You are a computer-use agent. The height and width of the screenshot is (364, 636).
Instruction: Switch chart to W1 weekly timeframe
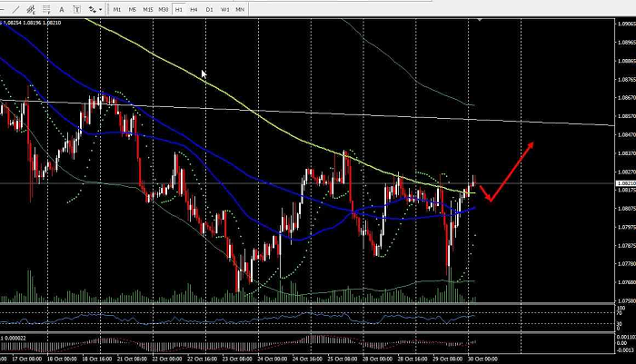[224, 9]
